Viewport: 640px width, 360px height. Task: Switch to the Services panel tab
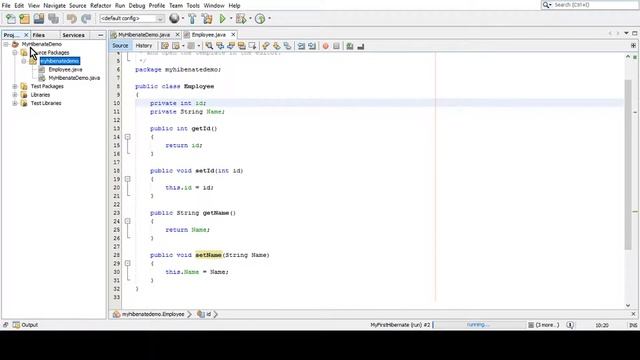coord(73,35)
